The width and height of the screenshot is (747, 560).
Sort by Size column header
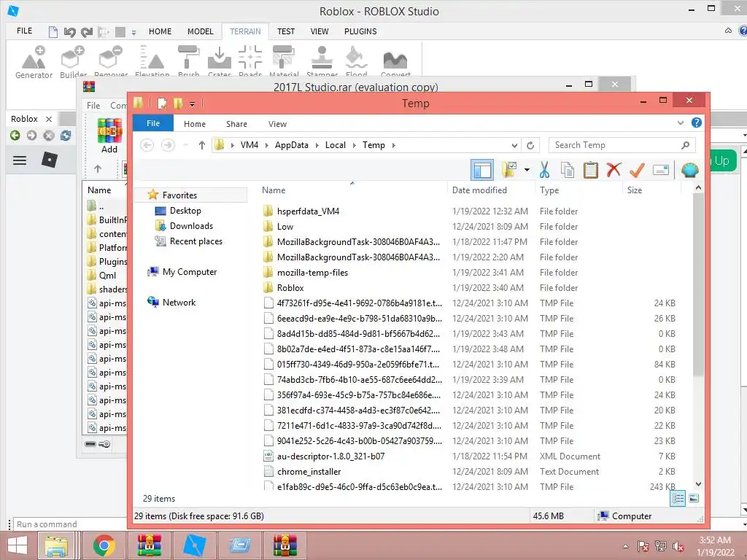tap(635, 190)
